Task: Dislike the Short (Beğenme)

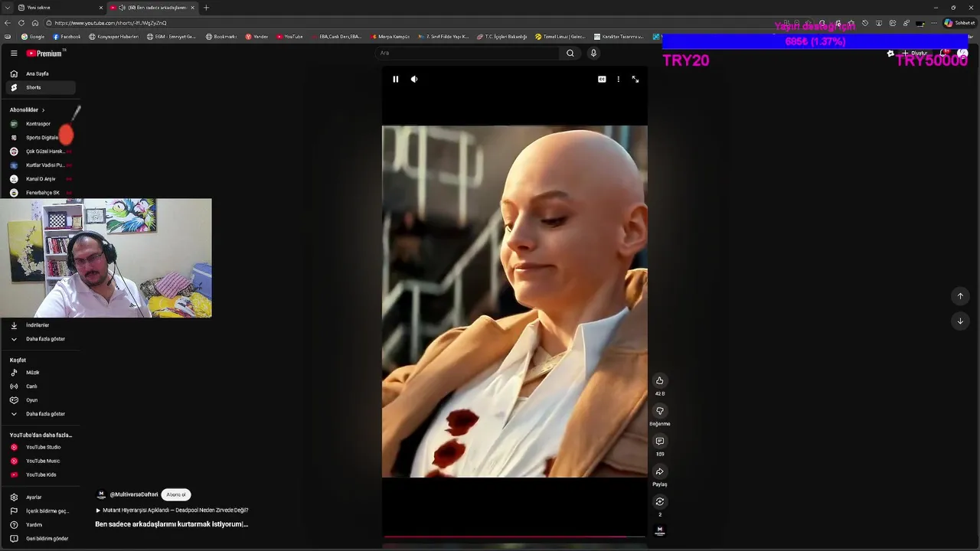Action: click(x=659, y=411)
